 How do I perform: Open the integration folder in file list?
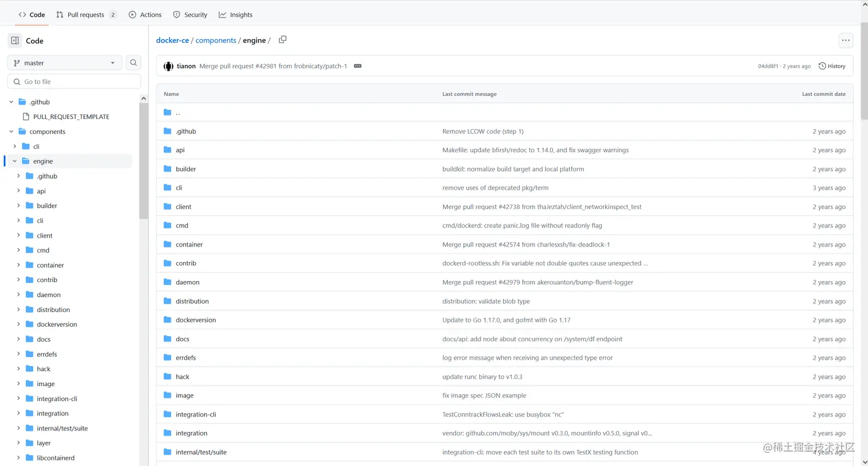pyautogui.click(x=191, y=433)
